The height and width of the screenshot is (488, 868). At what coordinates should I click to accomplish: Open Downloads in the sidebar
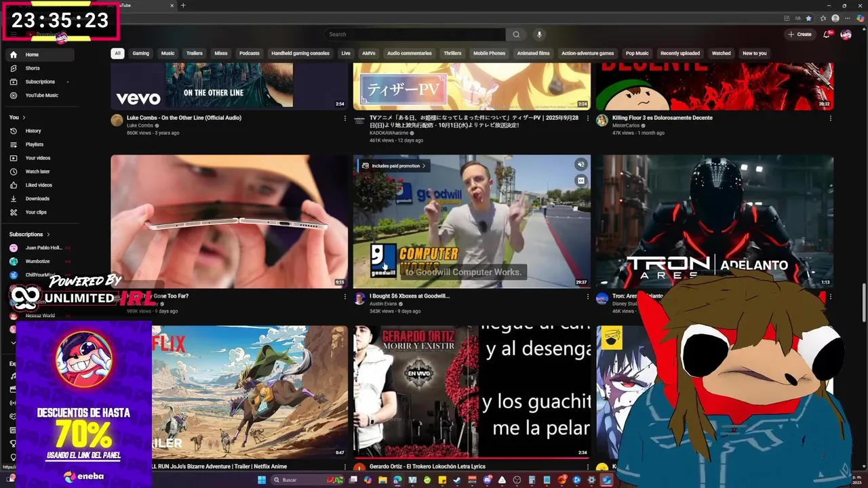click(37, 199)
